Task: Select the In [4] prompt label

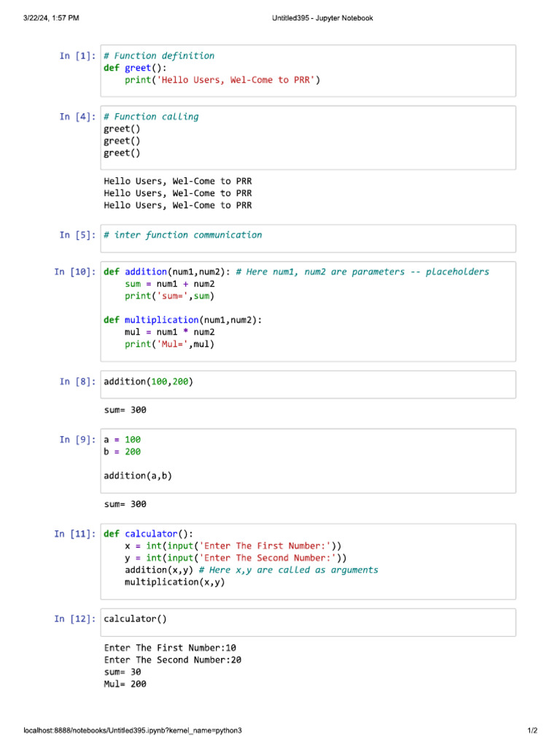Action: (x=77, y=117)
